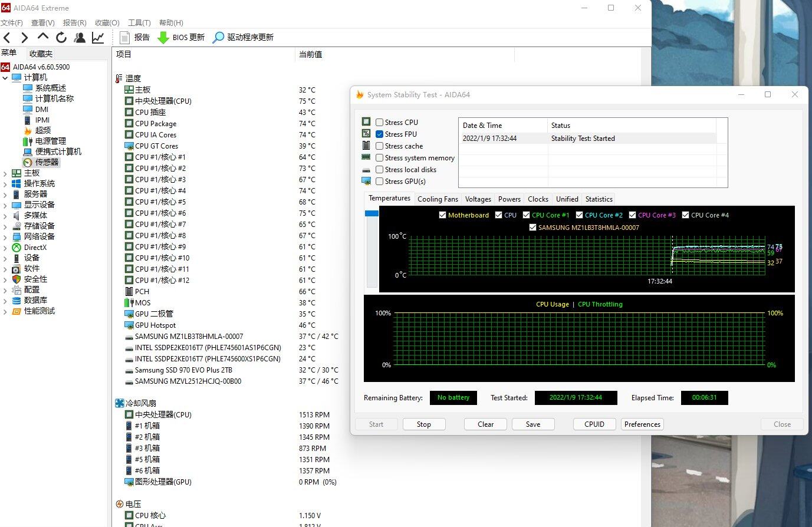Click the 操作系统 Windows logo icon

(17, 183)
